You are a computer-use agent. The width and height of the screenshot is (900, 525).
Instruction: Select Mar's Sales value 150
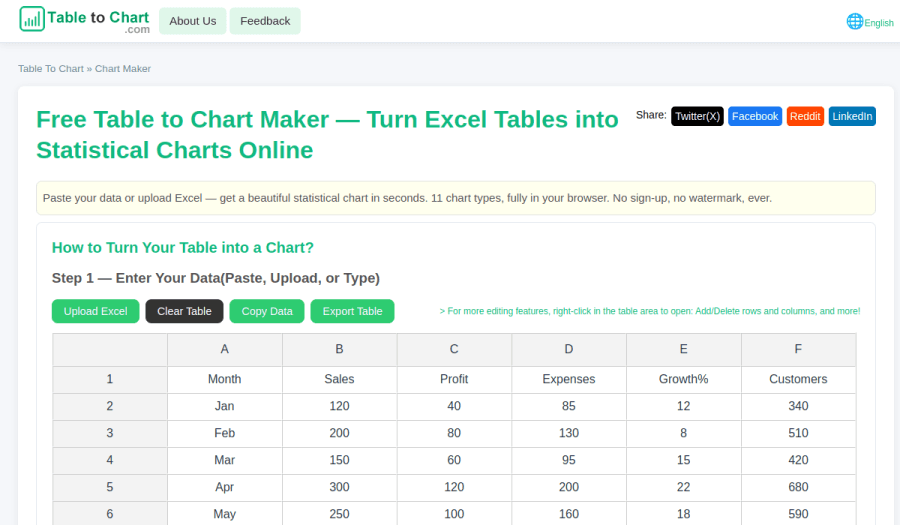339,460
